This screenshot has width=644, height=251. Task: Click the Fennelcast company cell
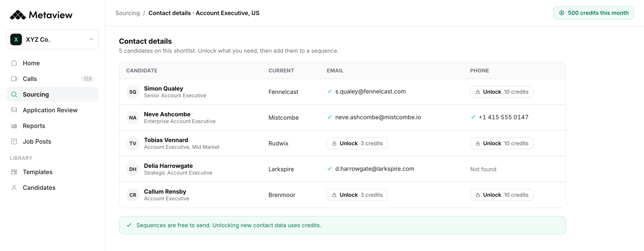coord(283,92)
